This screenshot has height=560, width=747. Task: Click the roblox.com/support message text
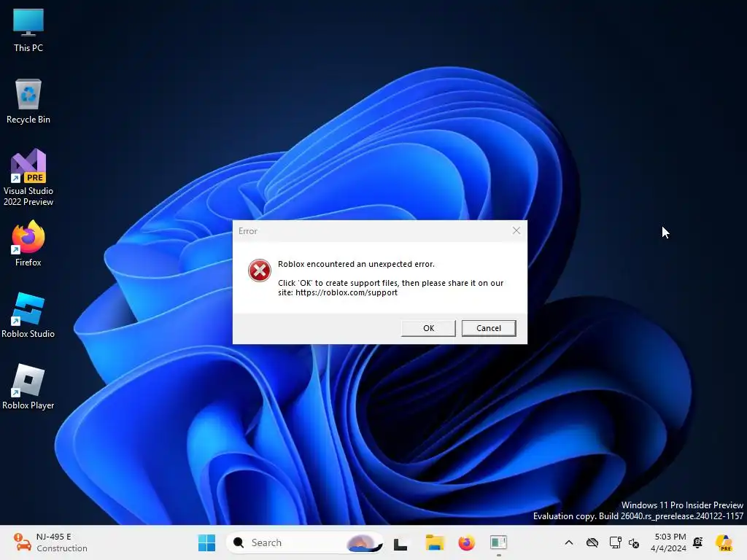click(x=391, y=287)
